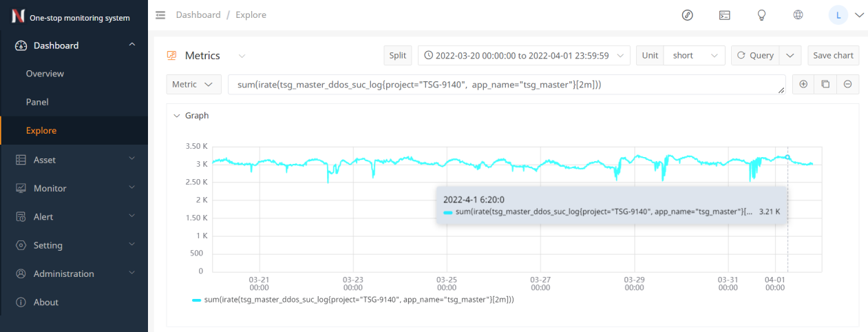Open the Metric type dropdown
The height and width of the screenshot is (332, 868).
pyautogui.click(x=193, y=84)
